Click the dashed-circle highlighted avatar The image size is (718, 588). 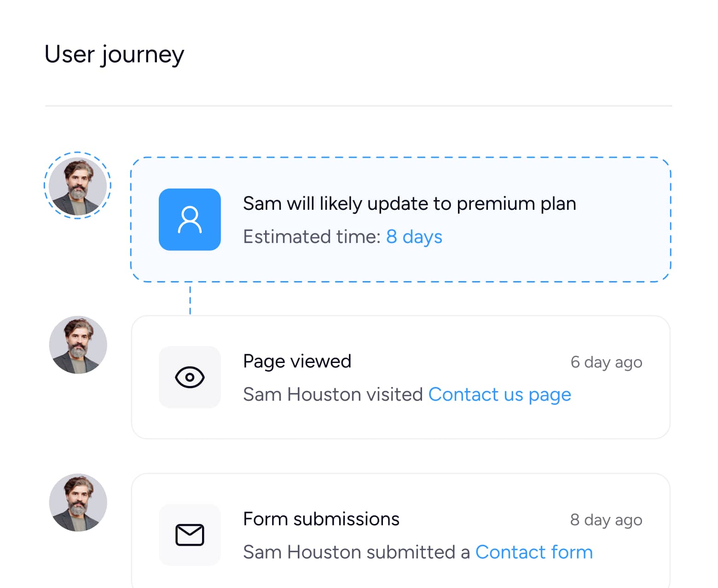click(x=78, y=185)
